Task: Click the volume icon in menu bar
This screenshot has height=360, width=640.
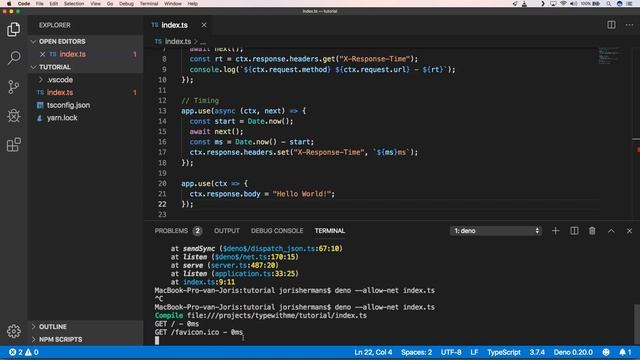Action: (573, 3)
